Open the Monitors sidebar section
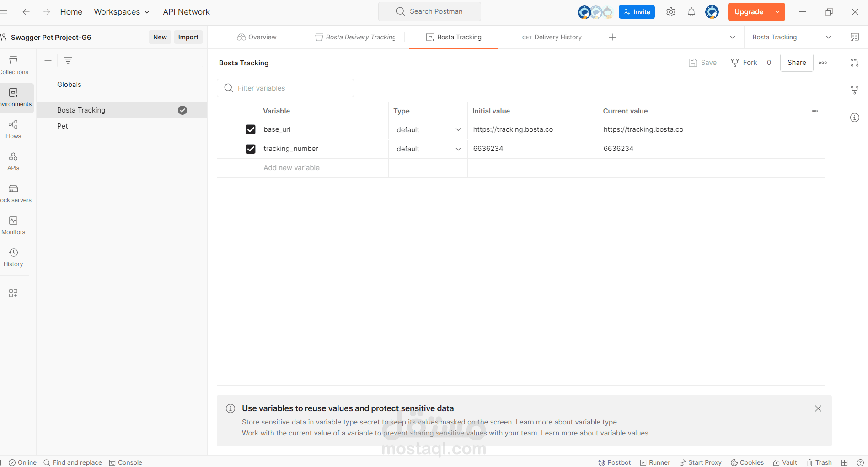Image resolution: width=868 pixels, height=467 pixels. coord(13,225)
